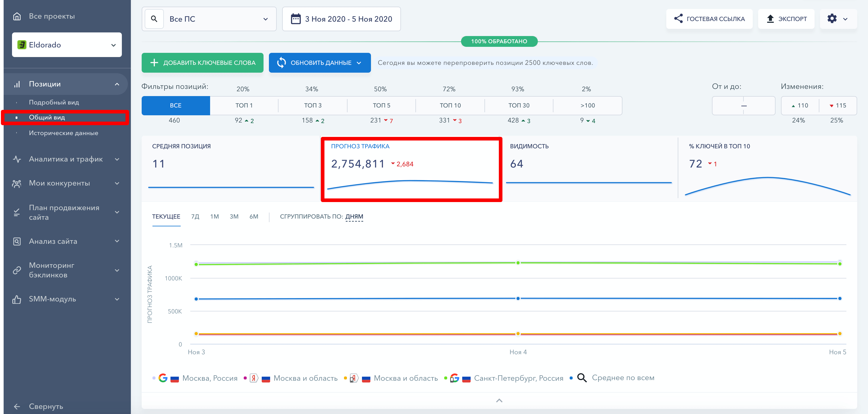Click the magnifier page icon for Анализ сайта
This screenshot has height=414, width=868.
pos(17,241)
